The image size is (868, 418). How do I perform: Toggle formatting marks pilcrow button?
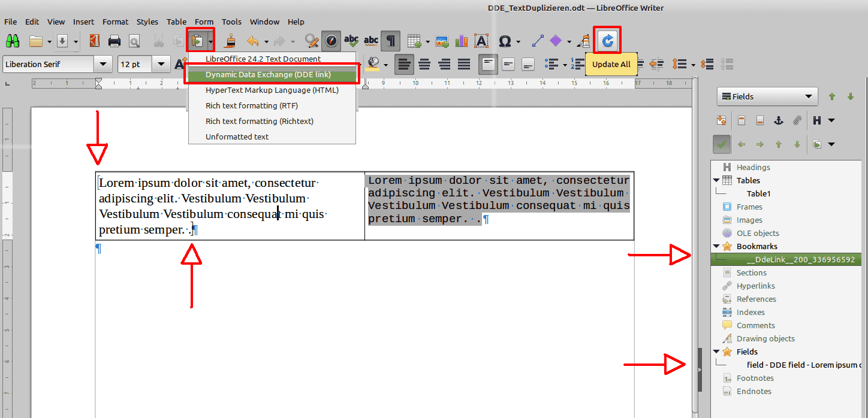pos(391,41)
